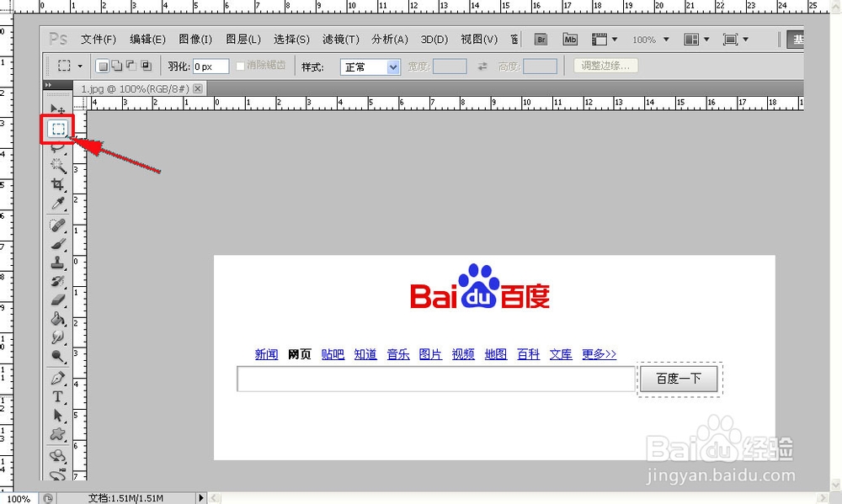Open the 滤镜(T) menu
The height and width of the screenshot is (504, 842).
coord(341,40)
